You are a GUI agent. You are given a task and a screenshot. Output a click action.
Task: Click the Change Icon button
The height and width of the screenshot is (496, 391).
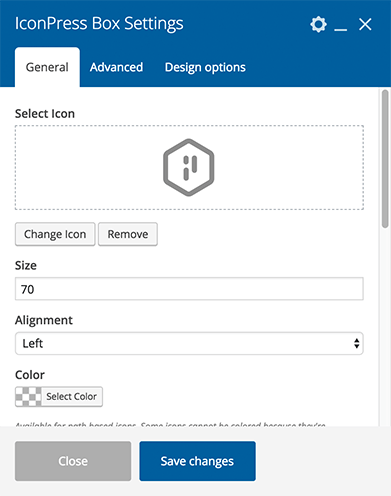(55, 234)
